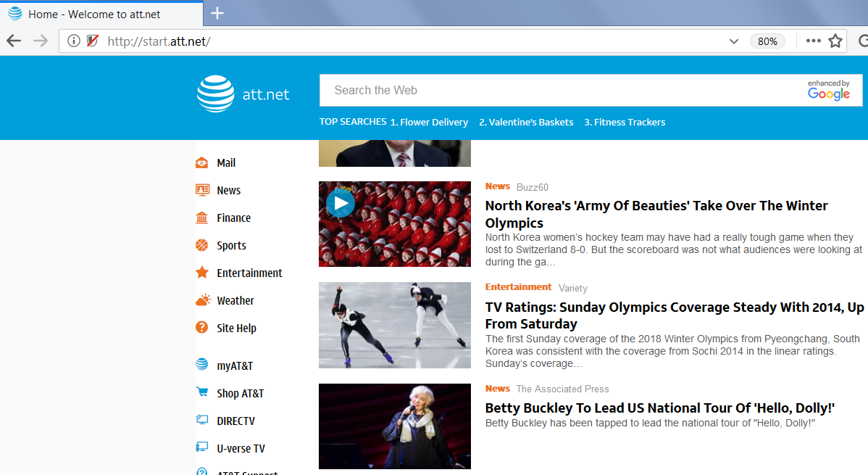Open the Betty Buckley 'Hello, Dolly!' headline

tap(660, 408)
